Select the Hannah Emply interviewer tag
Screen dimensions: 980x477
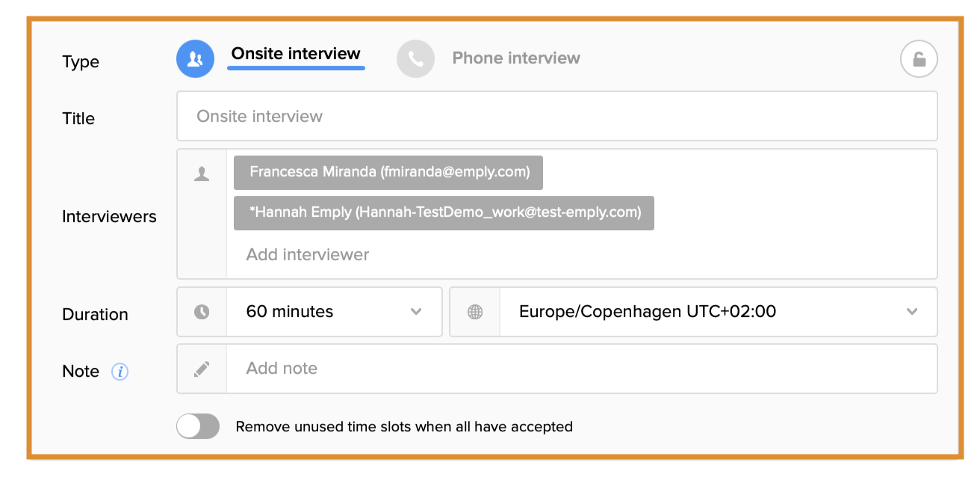tap(444, 213)
